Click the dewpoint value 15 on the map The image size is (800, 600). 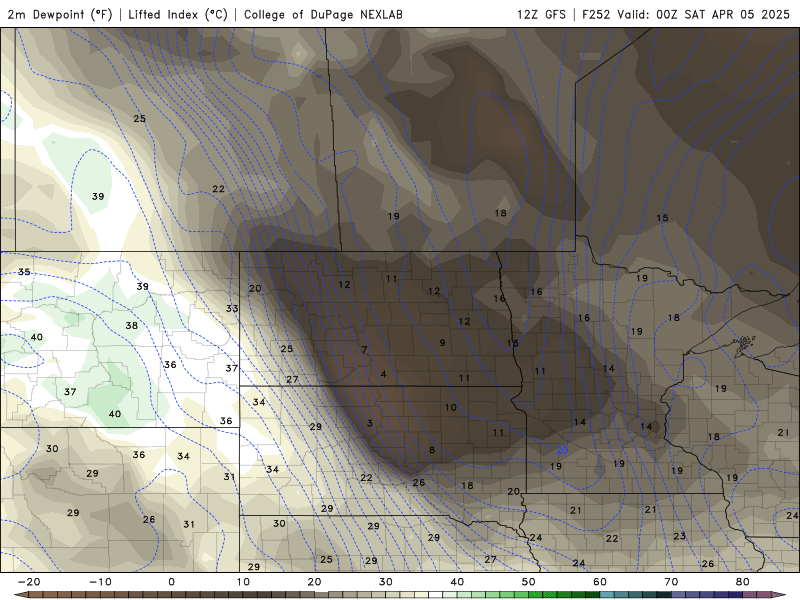click(x=662, y=218)
